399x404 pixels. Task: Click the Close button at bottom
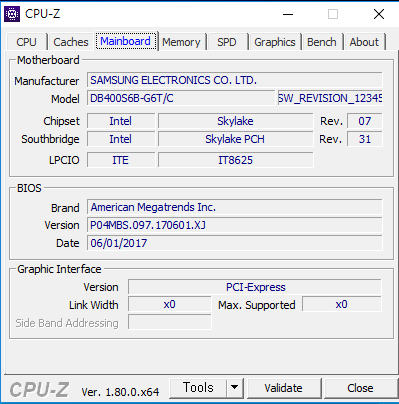tap(360, 388)
